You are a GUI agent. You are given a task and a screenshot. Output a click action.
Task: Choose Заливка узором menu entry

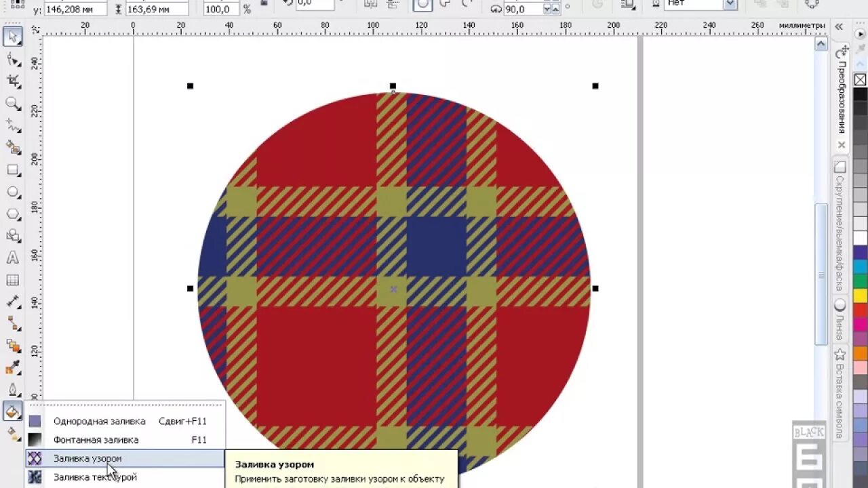point(124,458)
